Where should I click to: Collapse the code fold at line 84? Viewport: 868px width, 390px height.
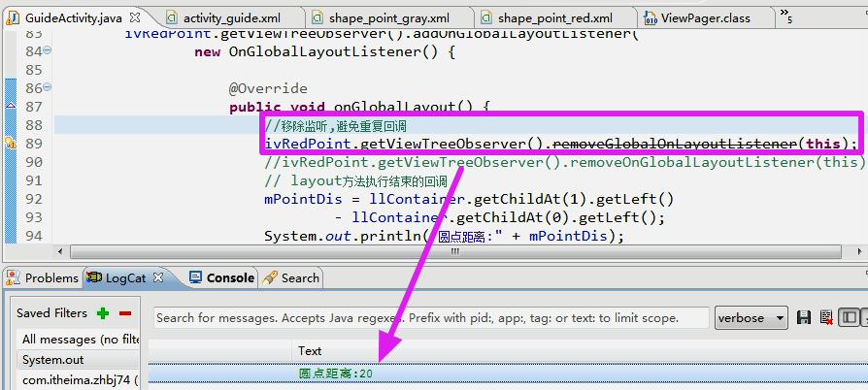[47, 49]
